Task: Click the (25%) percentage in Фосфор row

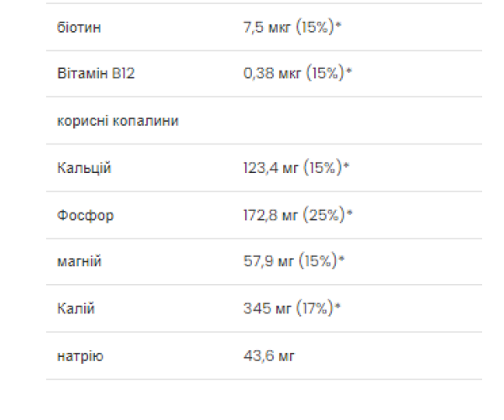Action: pos(325,215)
